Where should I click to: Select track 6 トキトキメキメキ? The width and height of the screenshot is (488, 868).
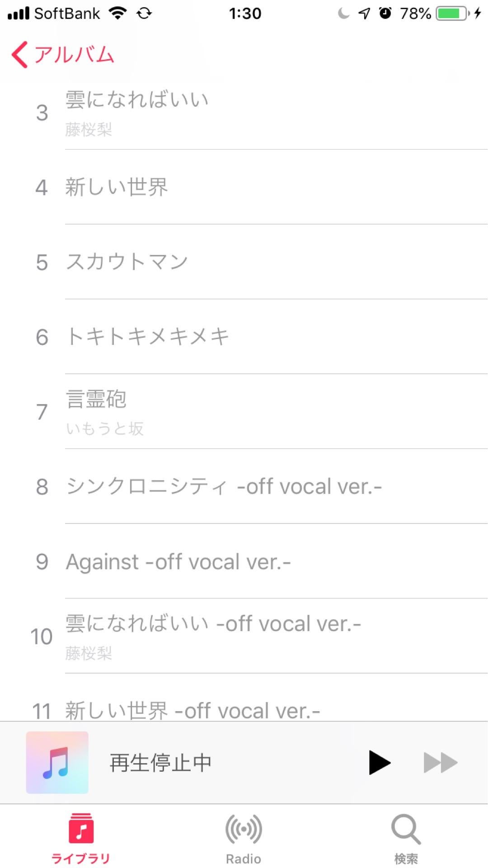(x=244, y=336)
